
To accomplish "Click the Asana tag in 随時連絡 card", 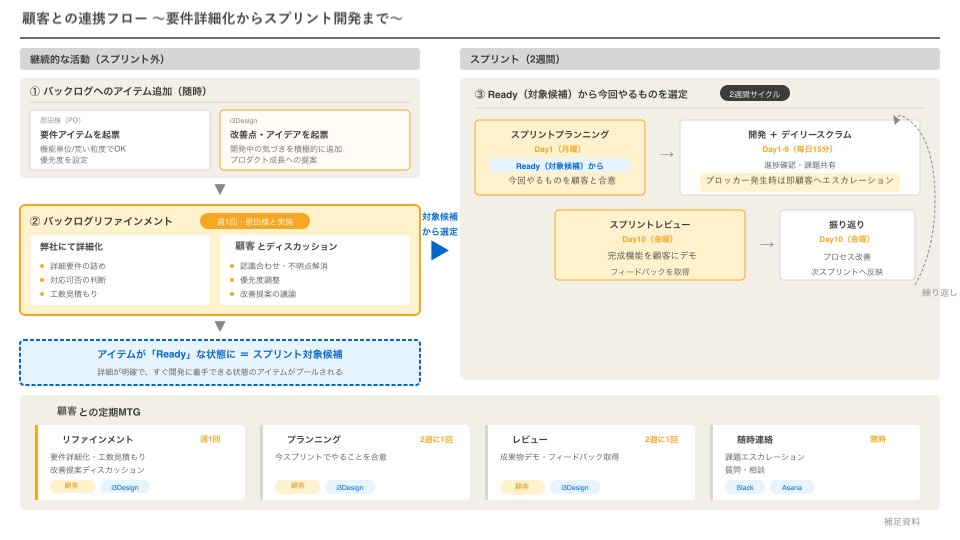I will pos(792,487).
